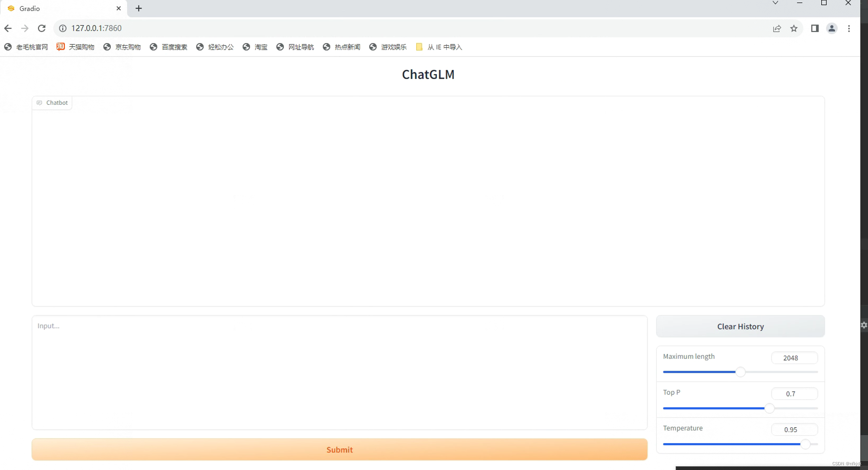868x470 pixels.
Task: Click the Chatbot label icon
Action: (39, 103)
